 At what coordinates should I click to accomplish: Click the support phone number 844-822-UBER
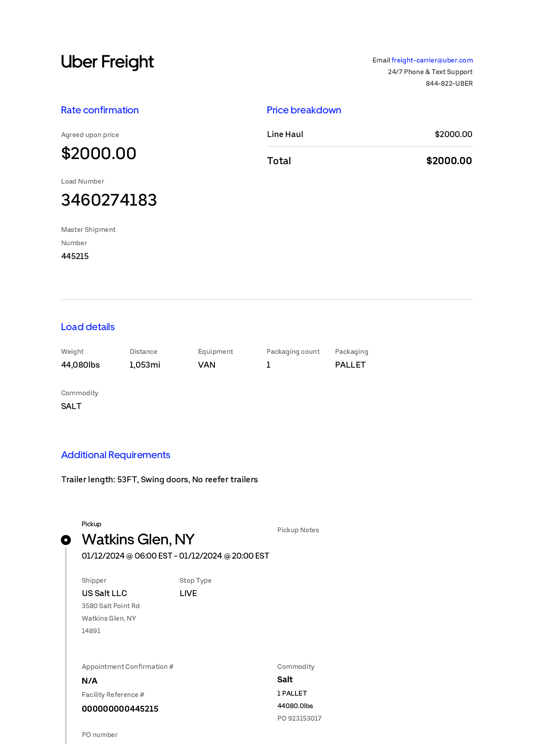pyautogui.click(x=449, y=84)
